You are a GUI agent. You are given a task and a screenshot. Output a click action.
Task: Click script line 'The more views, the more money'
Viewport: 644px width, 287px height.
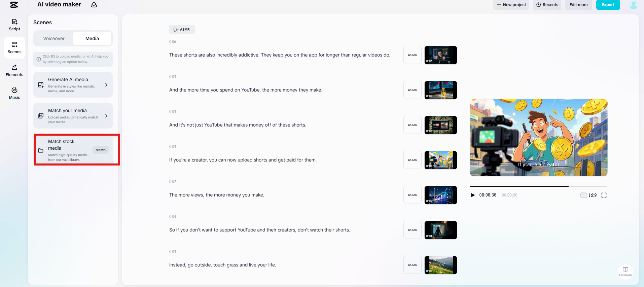(x=217, y=195)
